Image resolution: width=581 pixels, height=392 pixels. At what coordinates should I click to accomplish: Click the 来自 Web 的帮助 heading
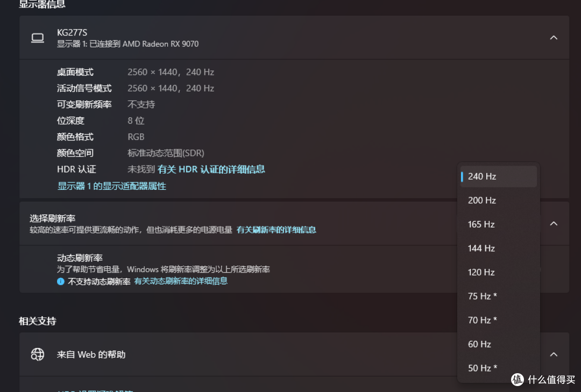[91, 354]
